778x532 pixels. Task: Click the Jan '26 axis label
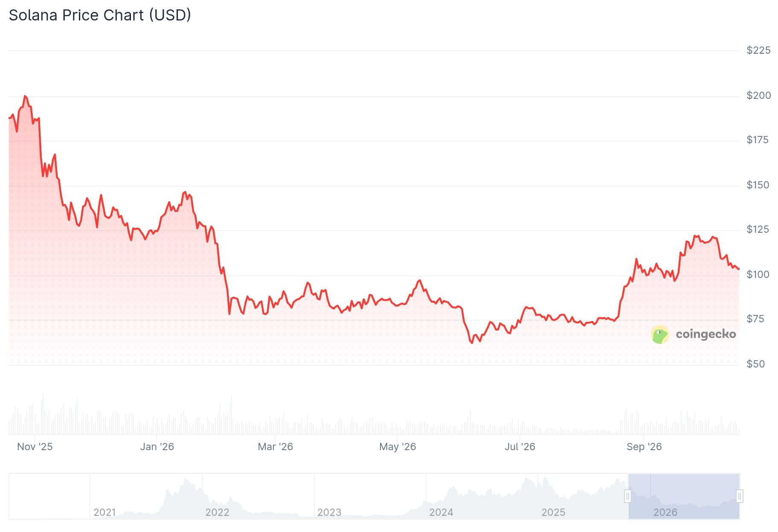(157, 447)
